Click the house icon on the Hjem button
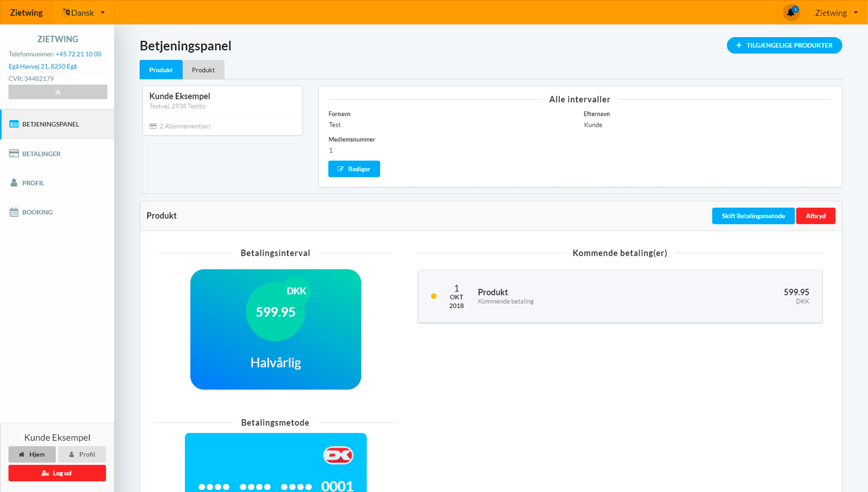 tap(21, 454)
